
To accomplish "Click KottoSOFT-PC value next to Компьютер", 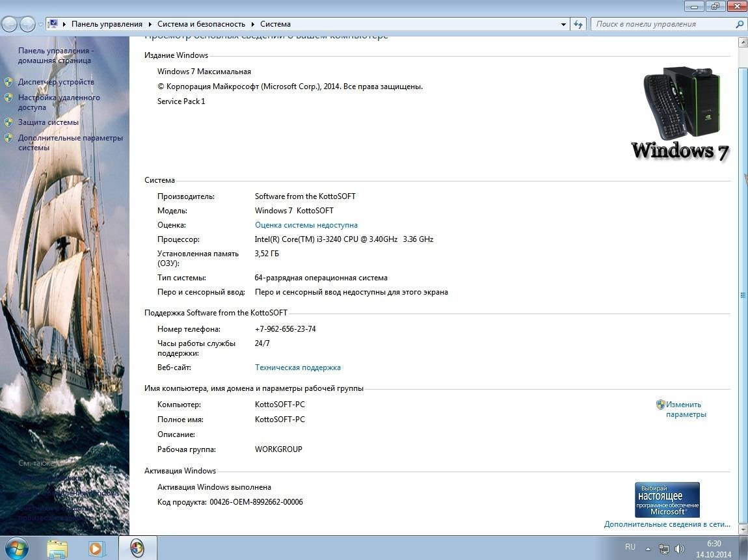I will pyautogui.click(x=280, y=404).
